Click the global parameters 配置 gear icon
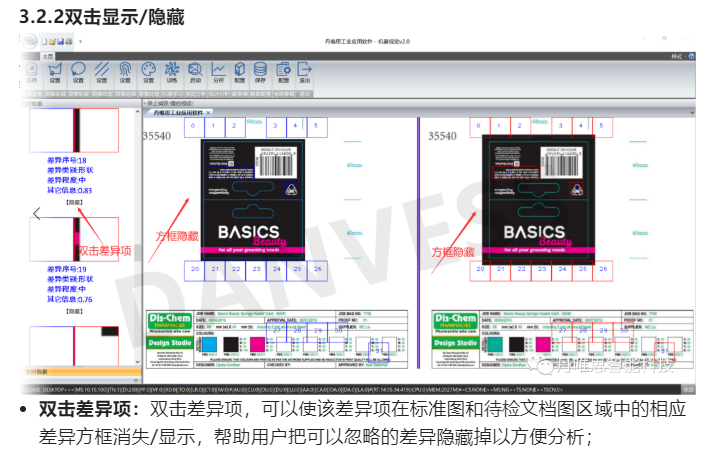The width and height of the screenshot is (706, 460). tap(283, 72)
